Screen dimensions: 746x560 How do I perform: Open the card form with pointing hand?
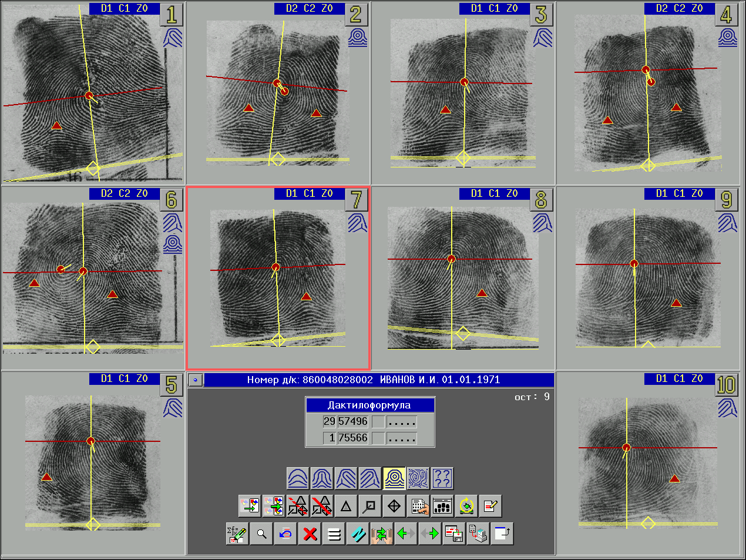418,505
